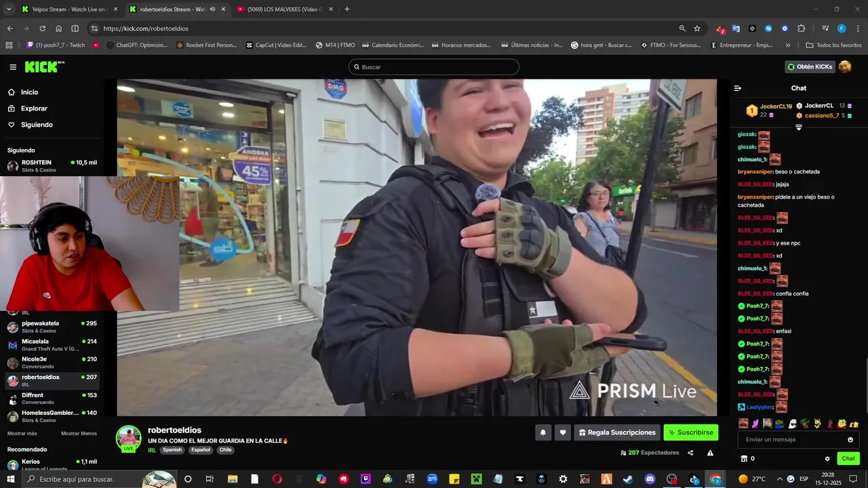Image resolution: width=868 pixels, height=488 pixels.
Task: Pick the green Pepe frog emote
Action: [x=779, y=424]
